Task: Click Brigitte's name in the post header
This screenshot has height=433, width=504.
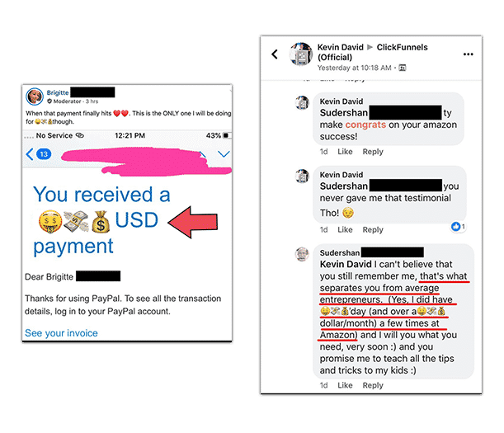Action: click(58, 92)
